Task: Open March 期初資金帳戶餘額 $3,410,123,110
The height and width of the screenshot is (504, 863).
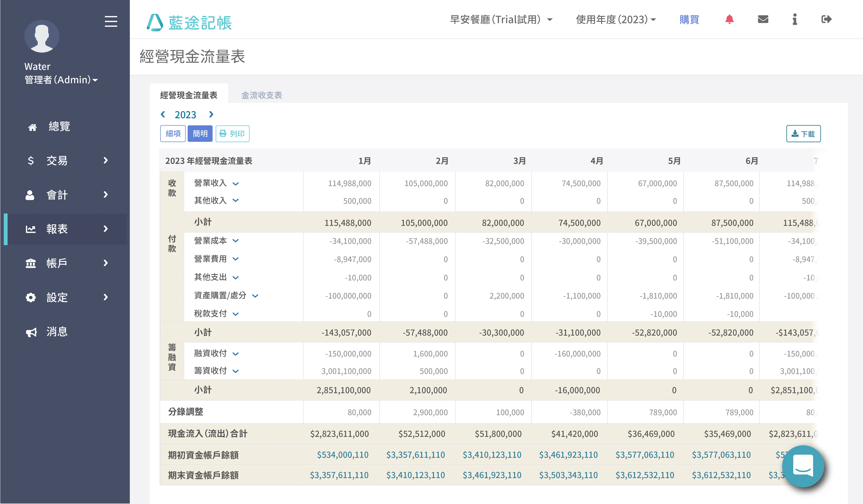Action: pos(492,455)
